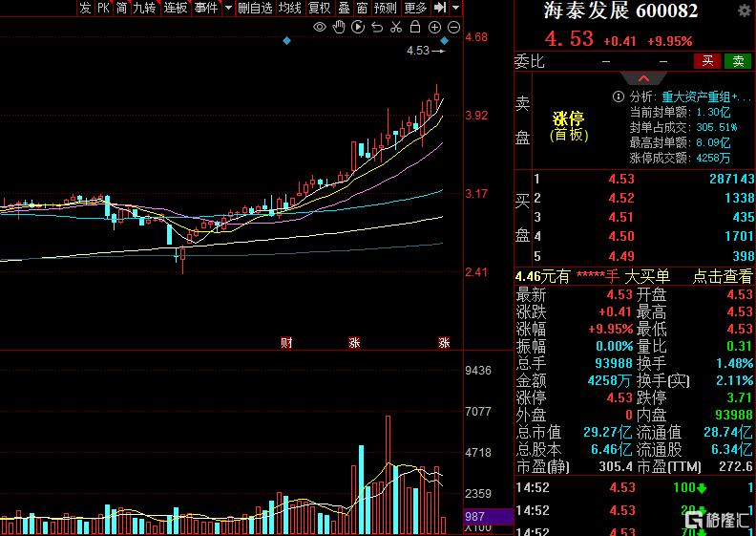Viewport: 756px width, 536px height.
Task: Click the 量比 0.31 value
Action: tap(740, 346)
